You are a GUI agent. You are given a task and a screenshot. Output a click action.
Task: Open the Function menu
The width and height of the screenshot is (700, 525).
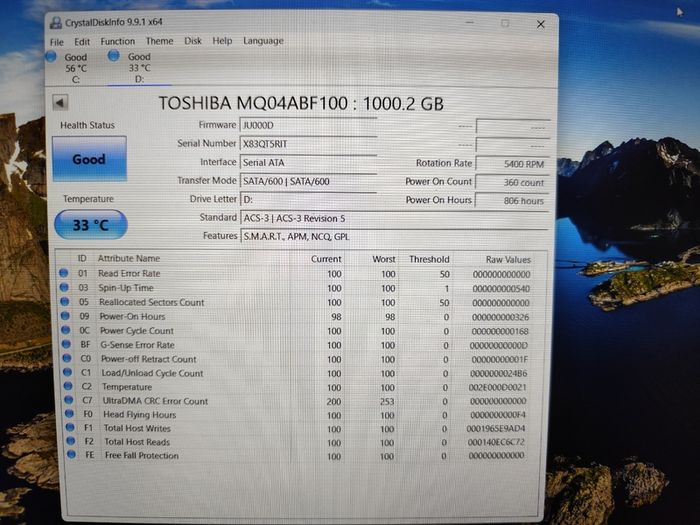(118, 41)
